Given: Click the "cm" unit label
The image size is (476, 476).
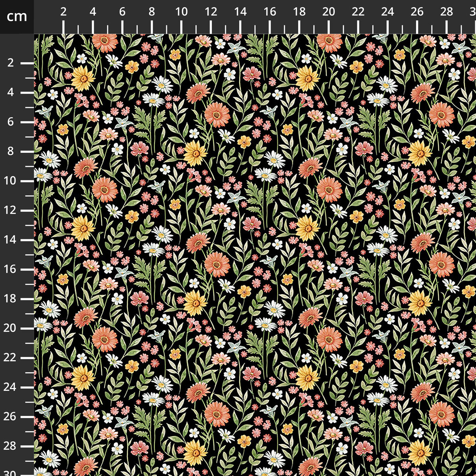Looking at the screenshot, I should (x=17, y=17).
